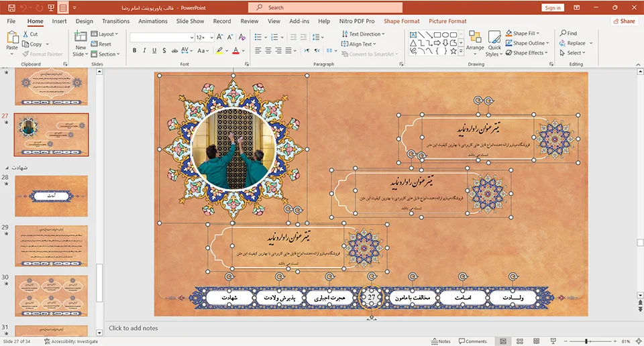Open the Transitions ribbon tab
Image resolution: width=644 pixels, height=346 pixels.
pyautogui.click(x=116, y=21)
